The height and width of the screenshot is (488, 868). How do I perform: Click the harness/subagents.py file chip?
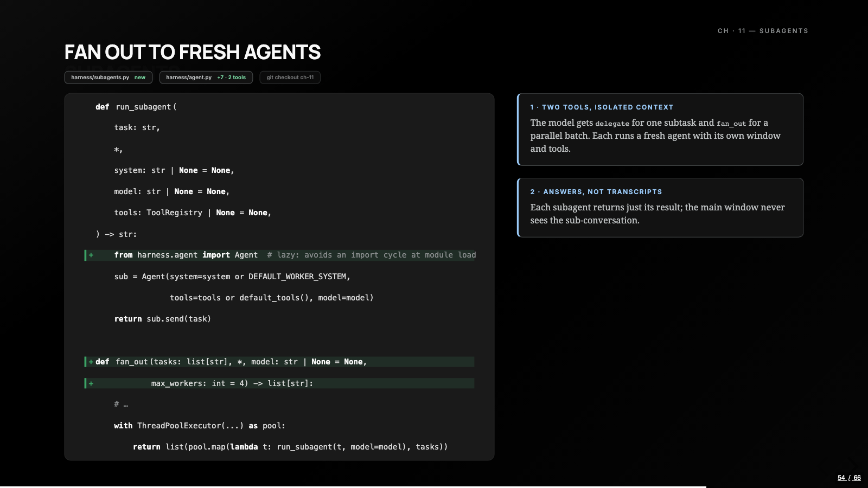click(x=108, y=78)
